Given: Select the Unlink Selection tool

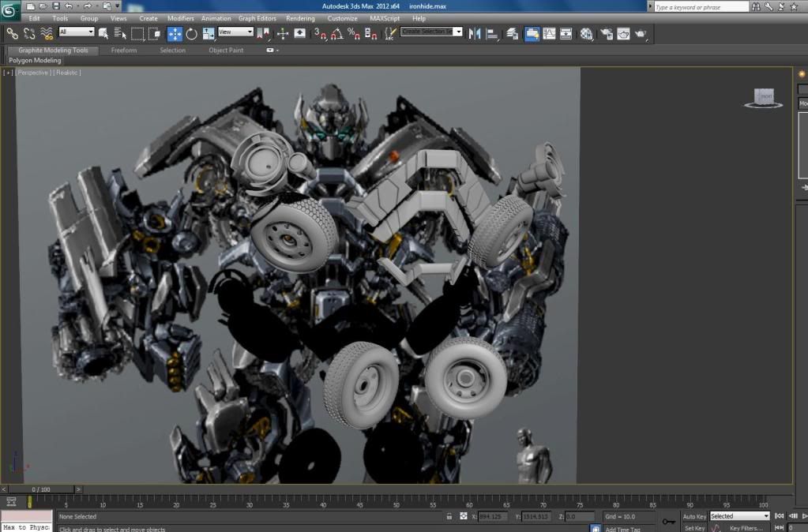Looking at the screenshot, I should [29, 34].
